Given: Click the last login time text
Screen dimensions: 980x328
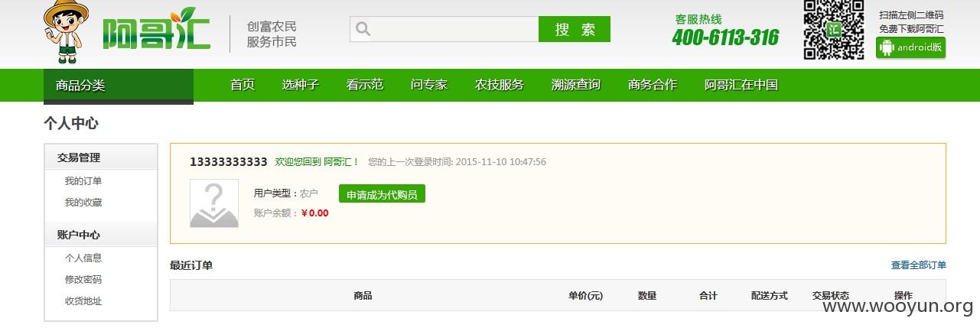Looking at the screenshot, I should pos(457,162).
